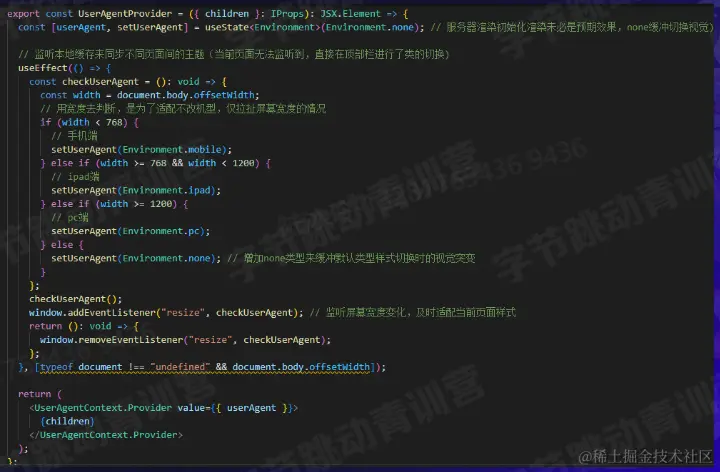
Task: Click opening '<UserAgentContext.Provider' tag
Action: pos(100,408)
